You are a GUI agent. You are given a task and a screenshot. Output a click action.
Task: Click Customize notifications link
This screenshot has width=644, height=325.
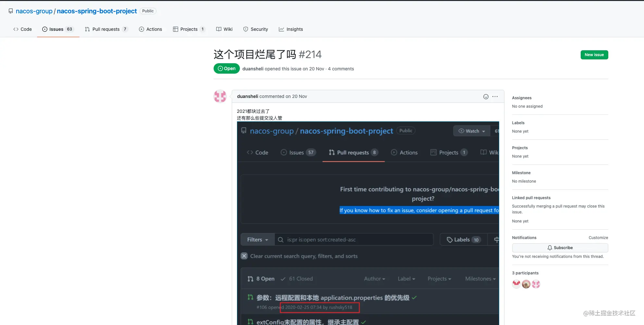tap(598, 238)
